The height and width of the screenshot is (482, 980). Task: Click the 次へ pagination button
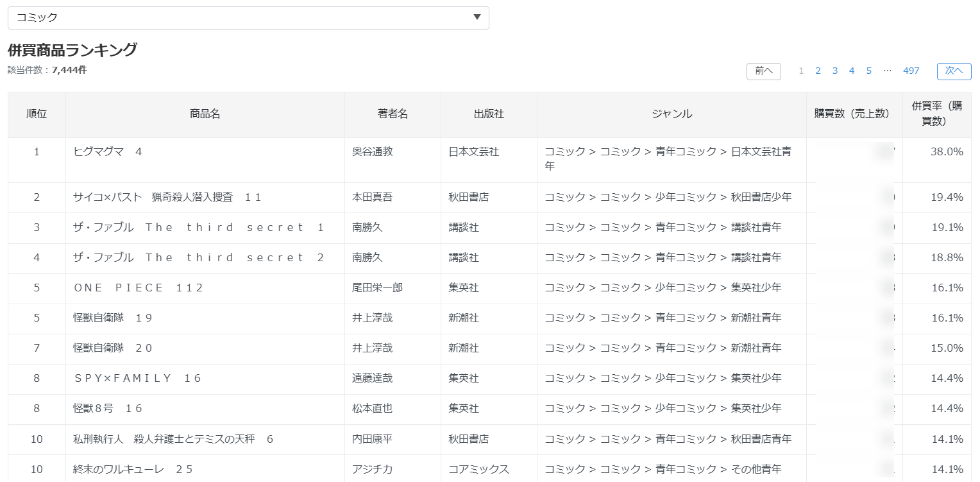coord(954,71)
